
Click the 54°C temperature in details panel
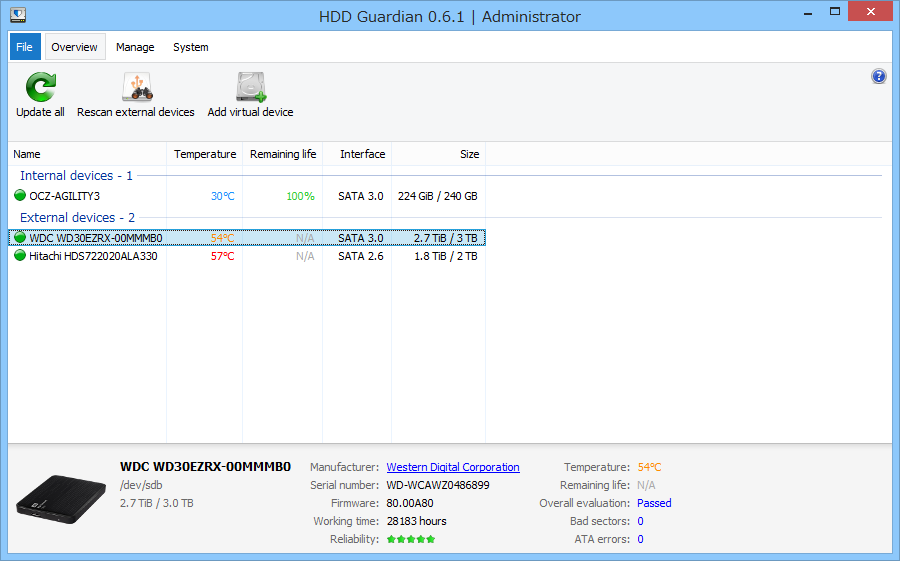point(649,467)
